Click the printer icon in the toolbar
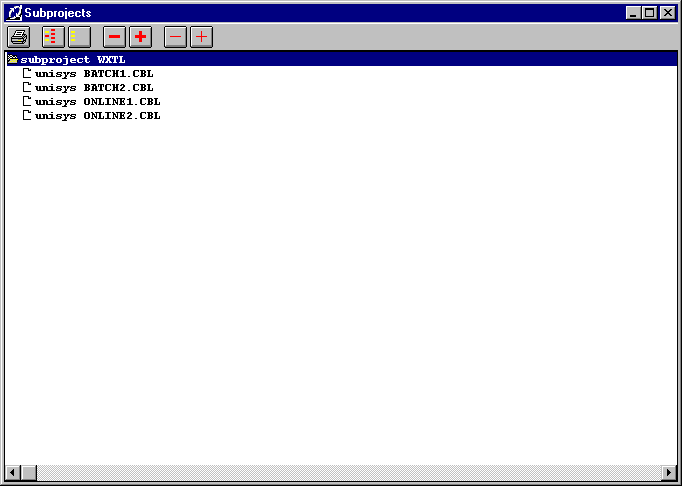This screenshot has width=682, height=486. coord(19,37)
